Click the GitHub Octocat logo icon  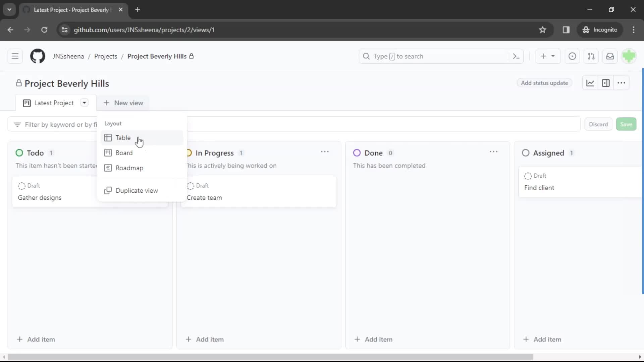coord(38,56)
